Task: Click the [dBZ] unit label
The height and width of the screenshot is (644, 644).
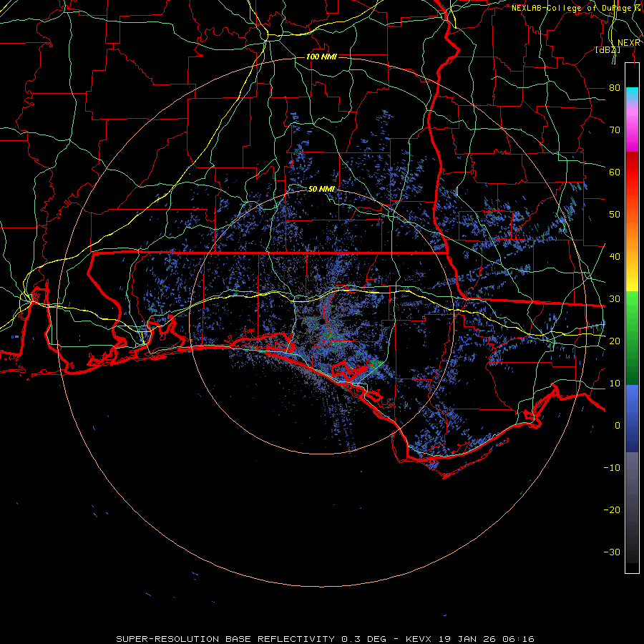Action: tap(608, 50)
